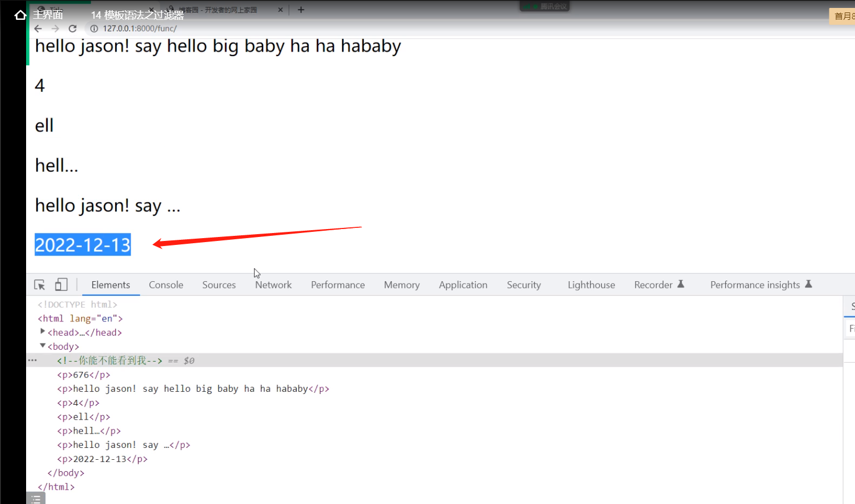Select the <p>2022-12-13</p> DOM node
The height and width of the screenshot is (504, 855).
pyautogui.click(x=102, y=459)
